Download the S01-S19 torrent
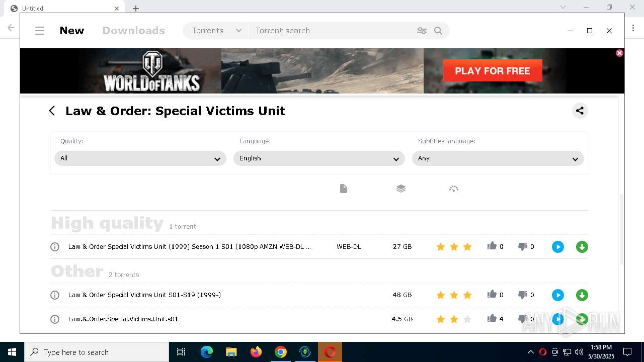 [582, 295]
